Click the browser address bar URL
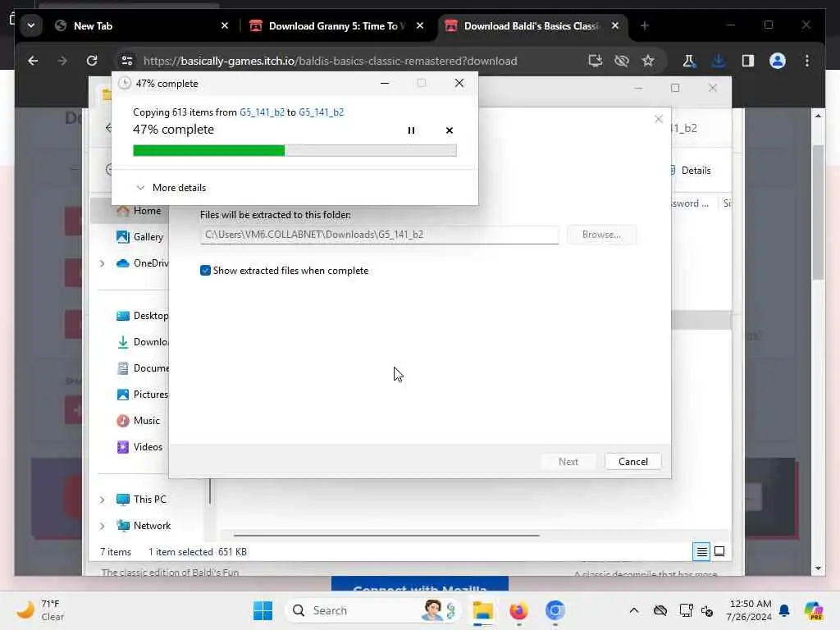Viewport: 840px width, 630px height. click(330, 61)
